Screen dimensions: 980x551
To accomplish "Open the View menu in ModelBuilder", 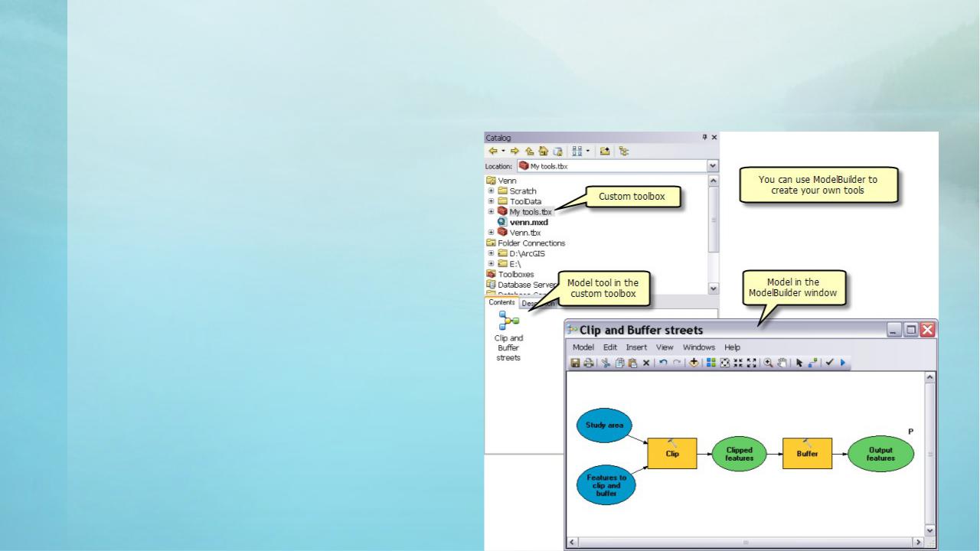I will [x=665, y=347].
